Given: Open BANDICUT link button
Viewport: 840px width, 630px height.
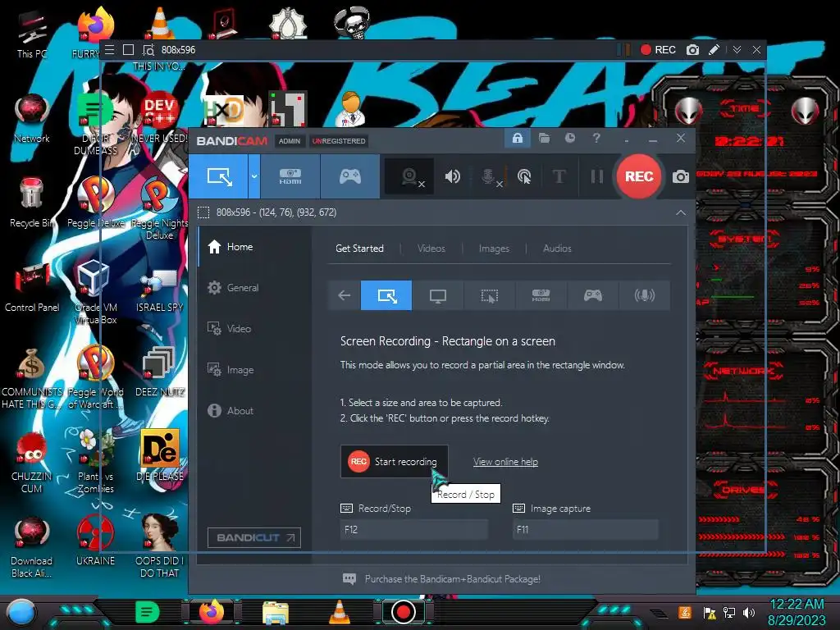Looking at the screenshot, I should (254, 537).
